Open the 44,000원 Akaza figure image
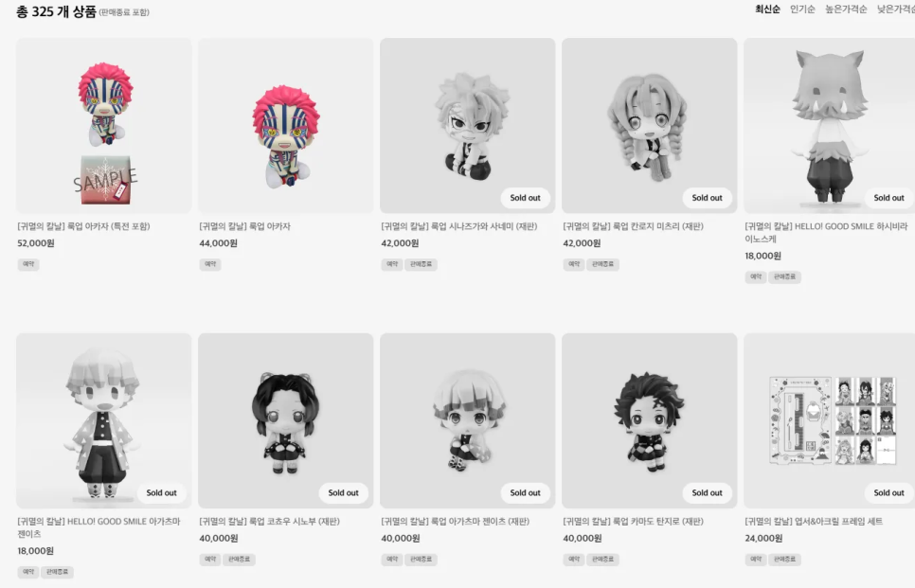The height and width of the screenshot is (588, 915). [x=285, y=125]
